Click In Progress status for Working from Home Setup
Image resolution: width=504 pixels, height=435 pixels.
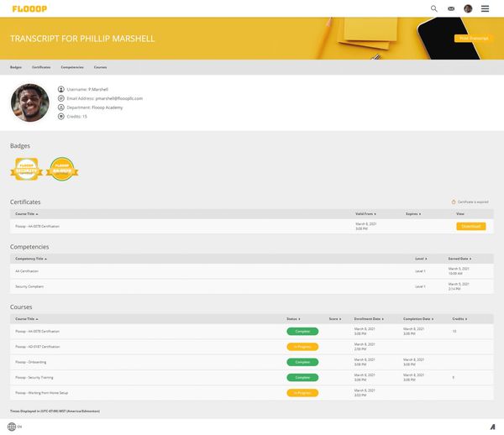(302, 393)
